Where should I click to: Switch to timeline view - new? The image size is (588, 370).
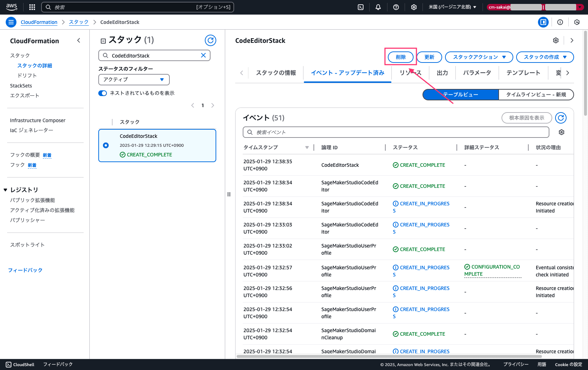click(536, 95)
